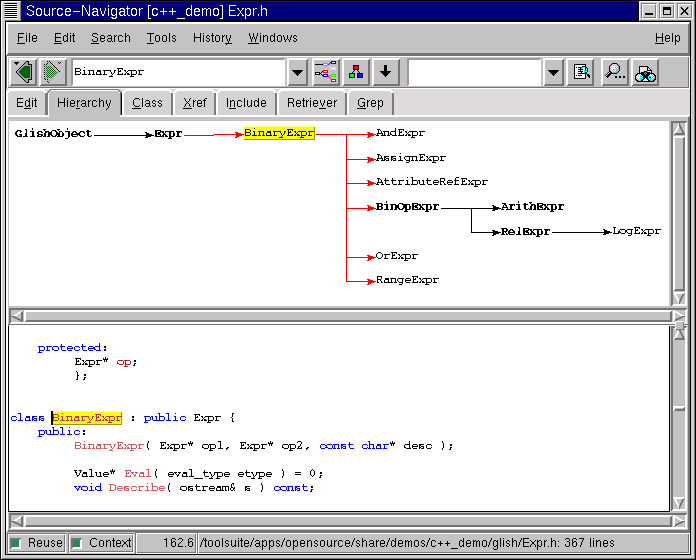The height and width of the screenshot is (560, 696).
Task: Click the back navigation arrow icon
Action: click(x=24, y=72)
